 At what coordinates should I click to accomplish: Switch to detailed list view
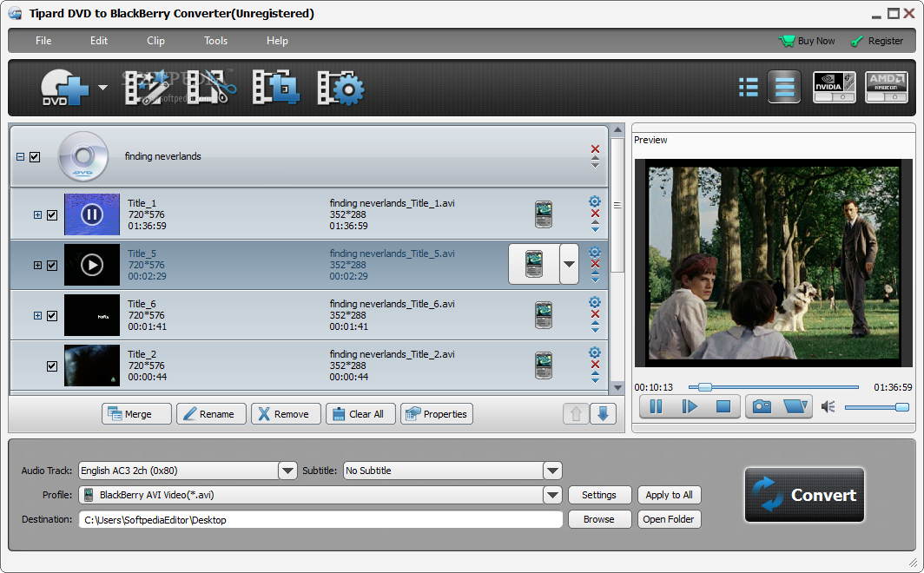pos(749,87)
